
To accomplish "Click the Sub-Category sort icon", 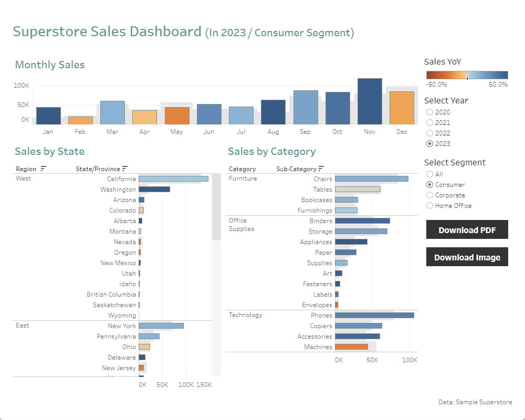I will tap(321, 169).
